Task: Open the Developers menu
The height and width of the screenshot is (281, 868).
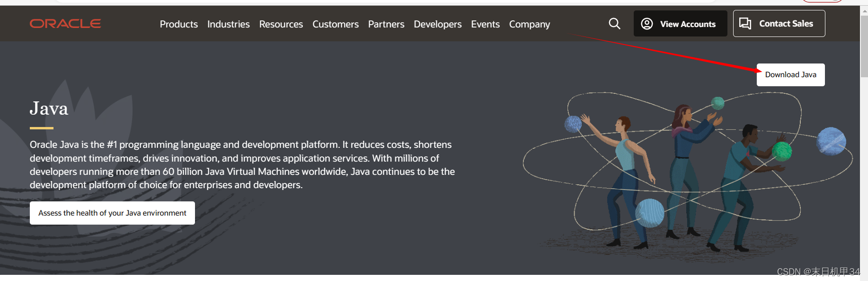Action: click(x=438, y=24)
